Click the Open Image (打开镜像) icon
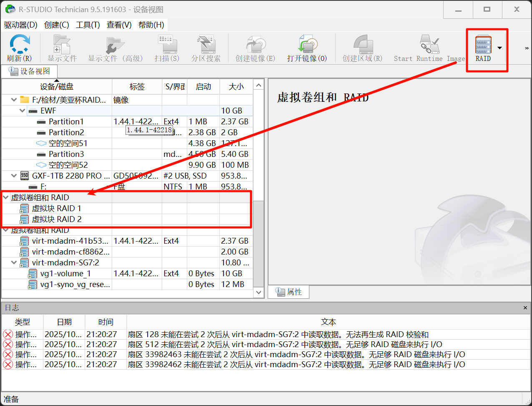This screenshot has height=406, width=532. (307, 45)
